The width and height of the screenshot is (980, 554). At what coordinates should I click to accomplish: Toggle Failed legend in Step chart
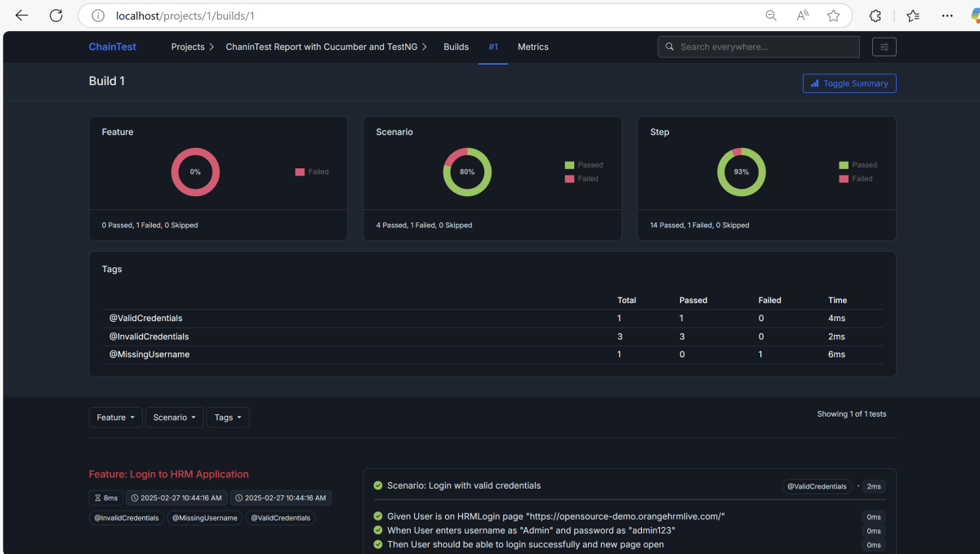pos(857,179)
